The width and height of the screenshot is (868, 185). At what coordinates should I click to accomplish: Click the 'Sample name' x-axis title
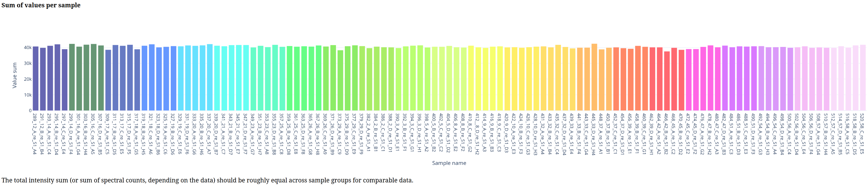[x=449, y=163]
